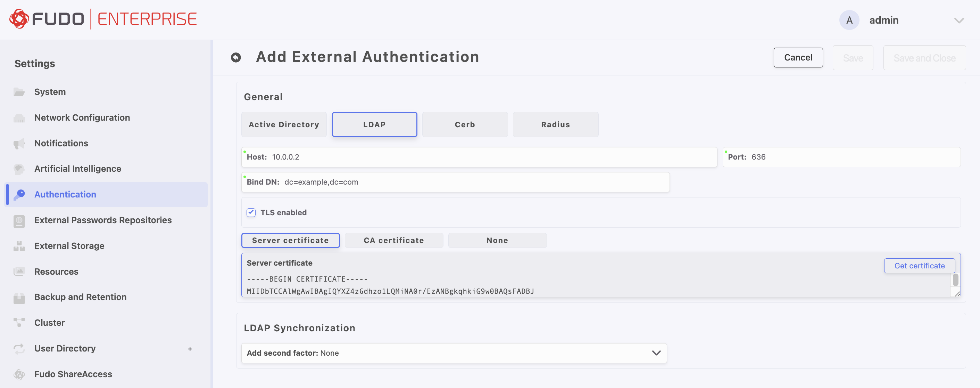Expand the User Directory plus sign
The height and width of the screenshot is (388, 980).
tap(190, 349)
